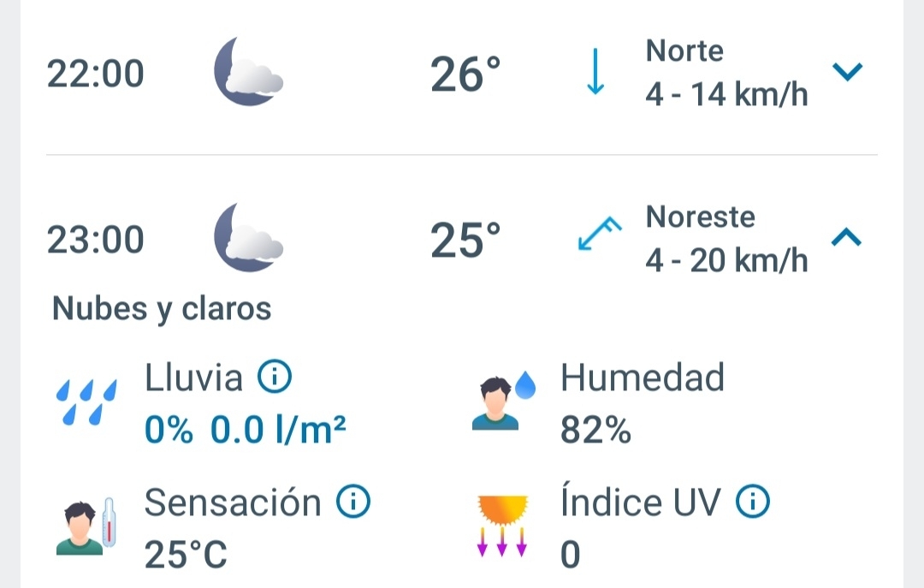924x588 pixels.
Task: Click the blue raindrops rain icon
Action: point(86,401)
